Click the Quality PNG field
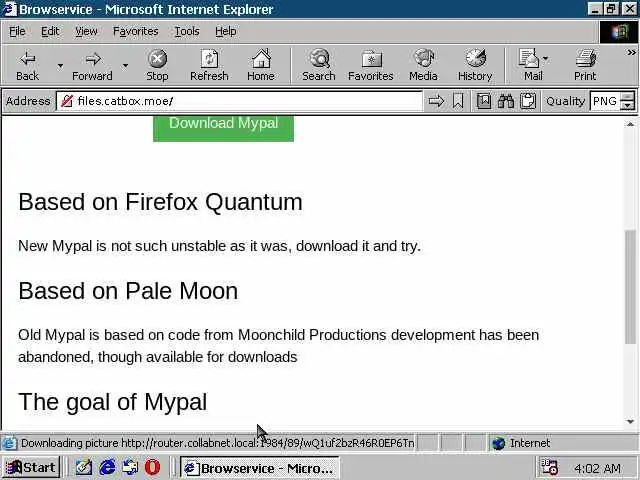640x480 pixels. pos(605,101)
